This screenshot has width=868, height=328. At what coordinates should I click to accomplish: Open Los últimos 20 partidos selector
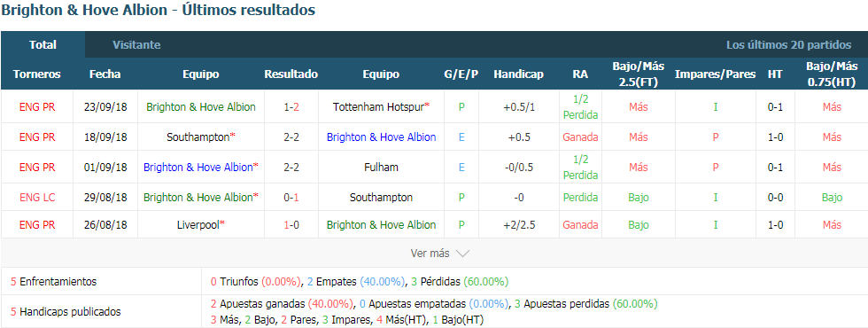click(788, 45)
